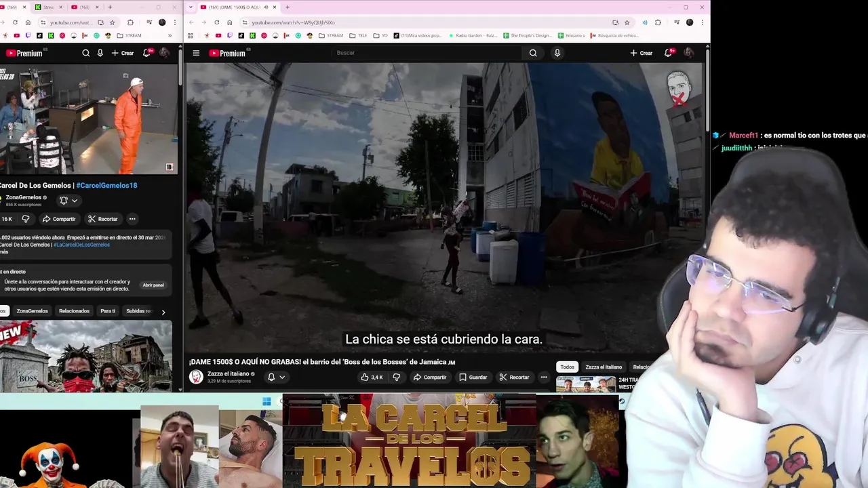This screenshot has width=868, height=488.
Task: Dislike the Carcel De Los Gemelos stream
Action: (26, 219)
